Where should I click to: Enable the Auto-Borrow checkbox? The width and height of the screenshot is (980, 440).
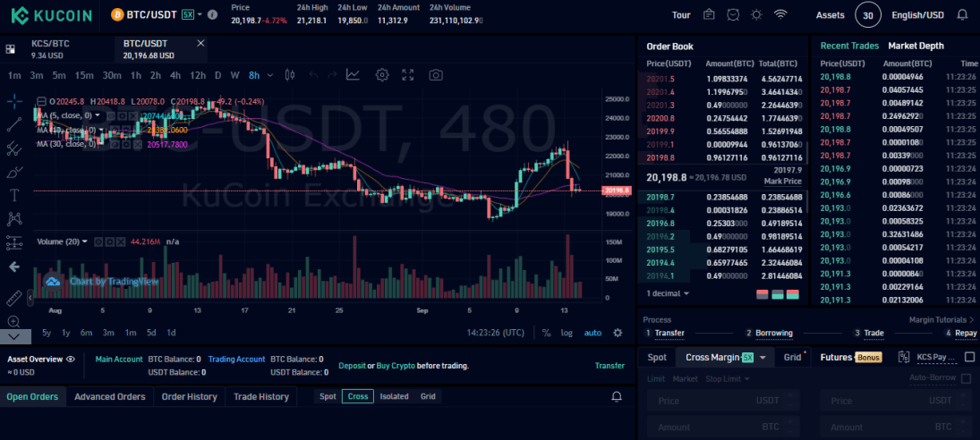tap(967, 378)
